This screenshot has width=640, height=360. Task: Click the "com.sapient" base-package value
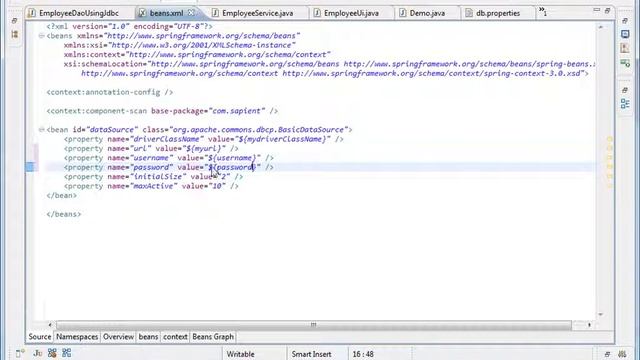pyautogui.click(x=237, y=111)
